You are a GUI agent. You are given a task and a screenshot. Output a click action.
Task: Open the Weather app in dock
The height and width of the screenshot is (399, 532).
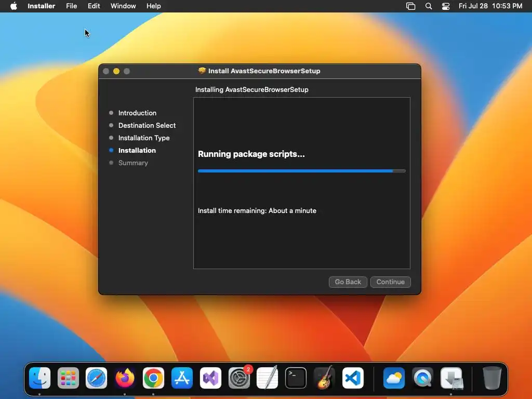click(x=394, y=378)
